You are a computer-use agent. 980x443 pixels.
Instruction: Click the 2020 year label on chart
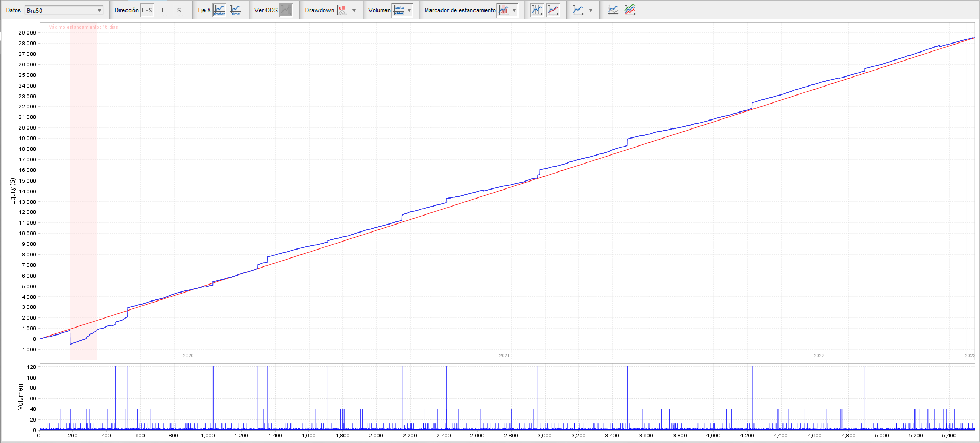[188, 355]
